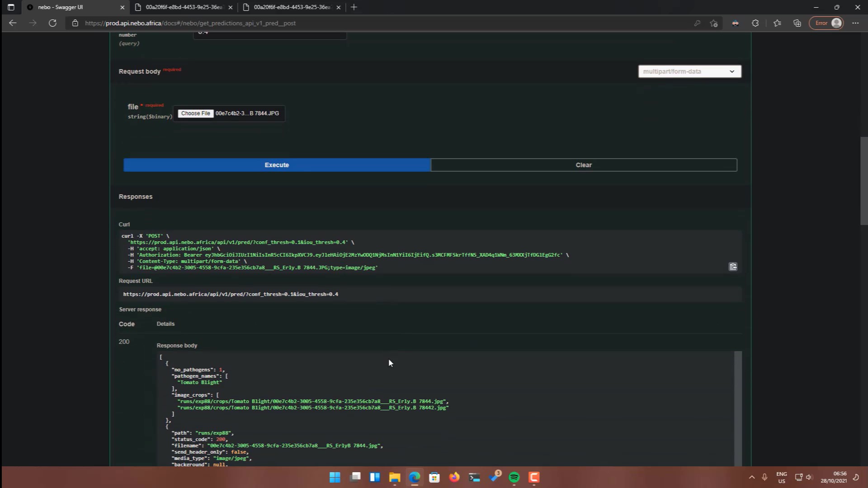Viewport: 868px width, 488px height.
Task: Open the Error profile menu
Action: point(826,23)
